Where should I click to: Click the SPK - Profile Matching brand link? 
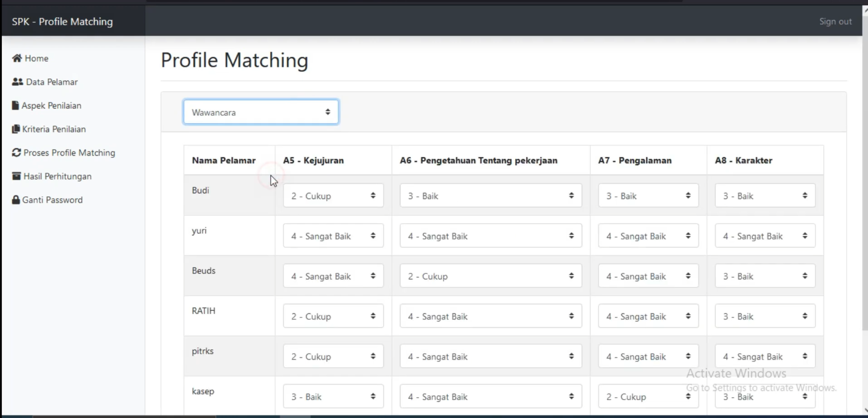point(62,21)
